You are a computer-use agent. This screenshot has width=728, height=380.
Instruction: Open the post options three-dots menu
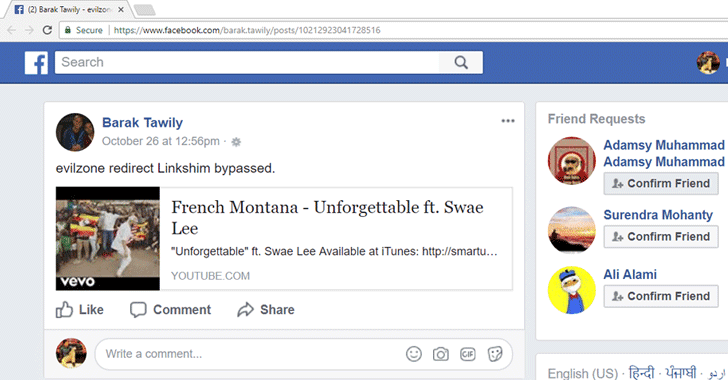(508, 121)
